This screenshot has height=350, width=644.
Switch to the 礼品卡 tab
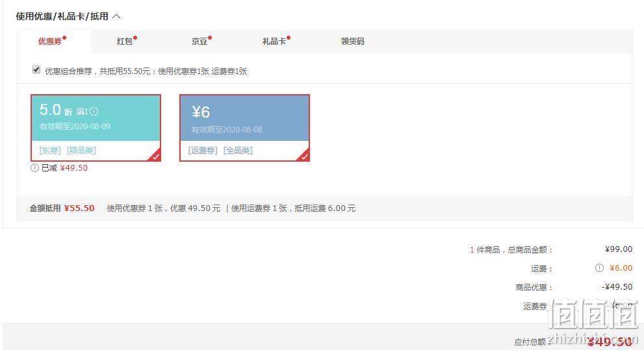(x=274, y=42)
